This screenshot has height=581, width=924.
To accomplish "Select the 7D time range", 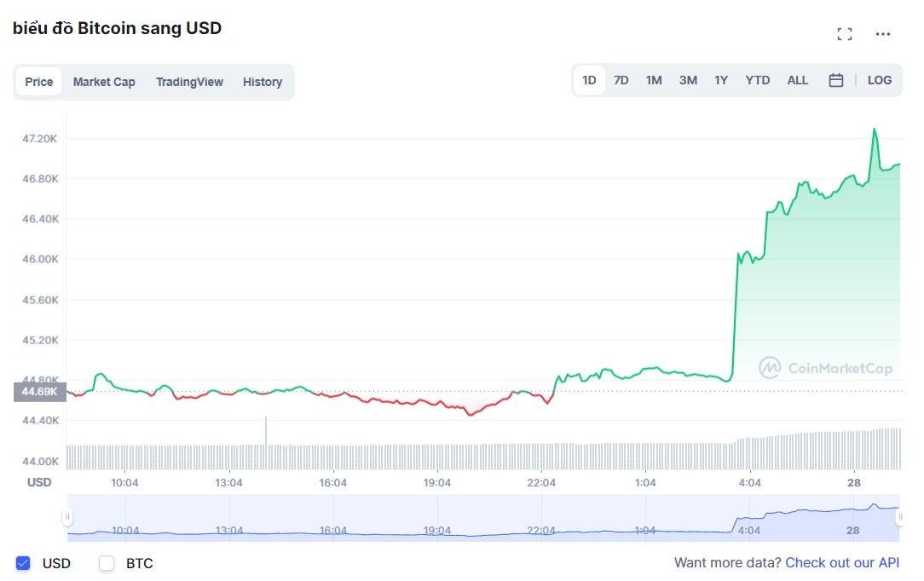I will [621, 79].
